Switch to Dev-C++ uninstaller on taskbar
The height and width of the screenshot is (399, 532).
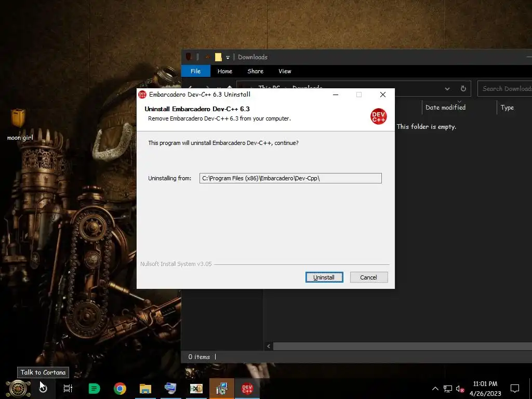point(247,388)
